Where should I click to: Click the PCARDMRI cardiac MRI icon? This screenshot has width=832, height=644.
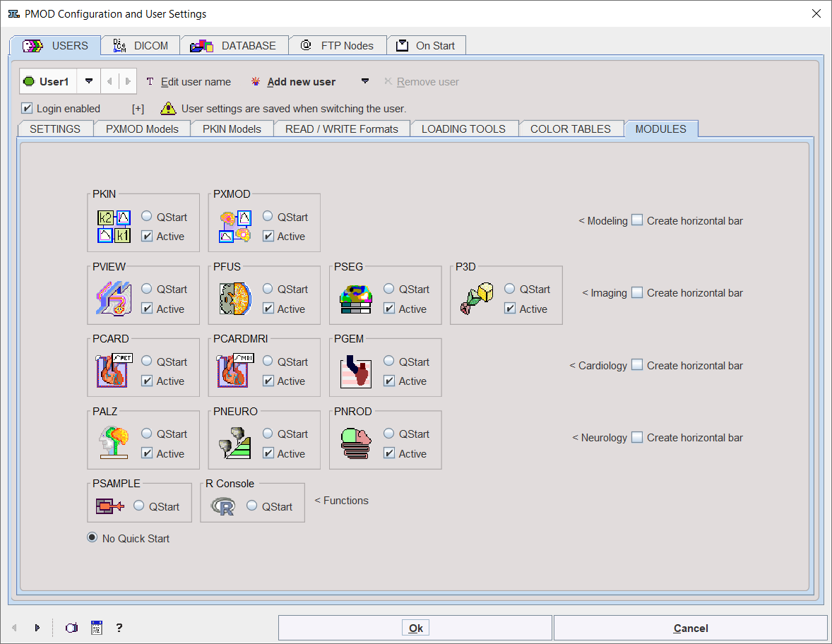235,371
